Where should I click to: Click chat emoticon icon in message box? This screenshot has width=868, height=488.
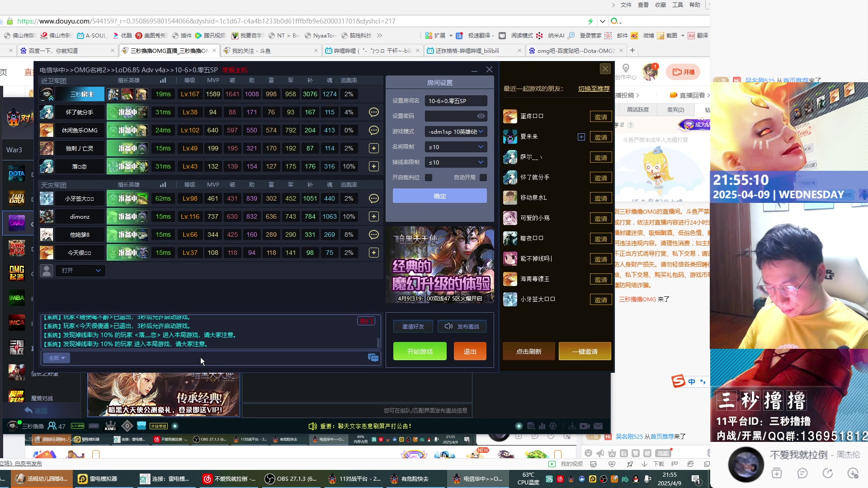(373, 358)
